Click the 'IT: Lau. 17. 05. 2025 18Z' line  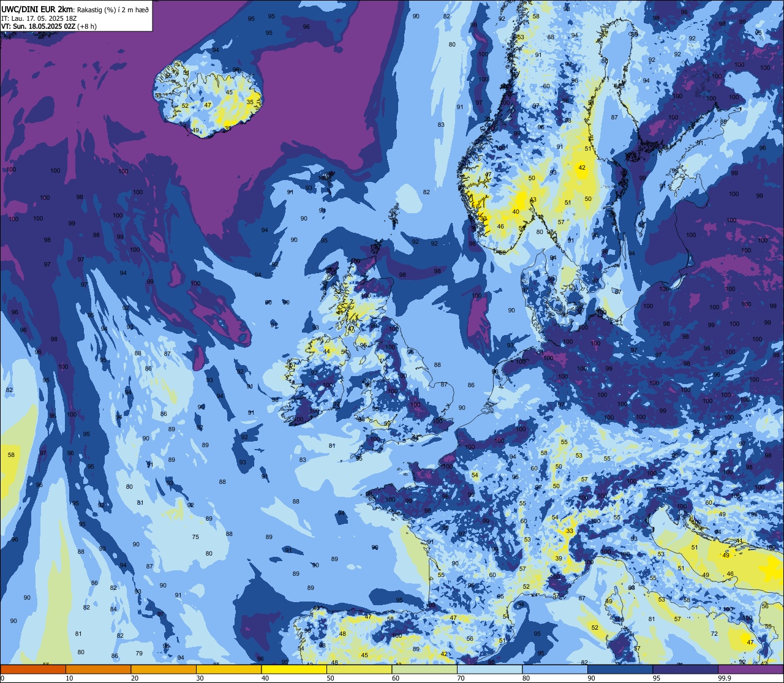pyautogui.click(x=39, y=18)
